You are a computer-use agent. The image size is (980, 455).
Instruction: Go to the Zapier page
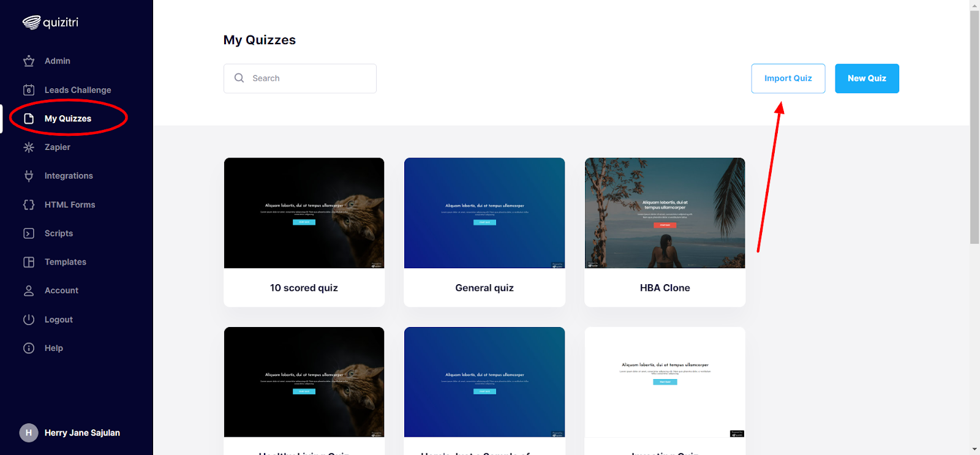pyautogui.click(x=58, y=147)
